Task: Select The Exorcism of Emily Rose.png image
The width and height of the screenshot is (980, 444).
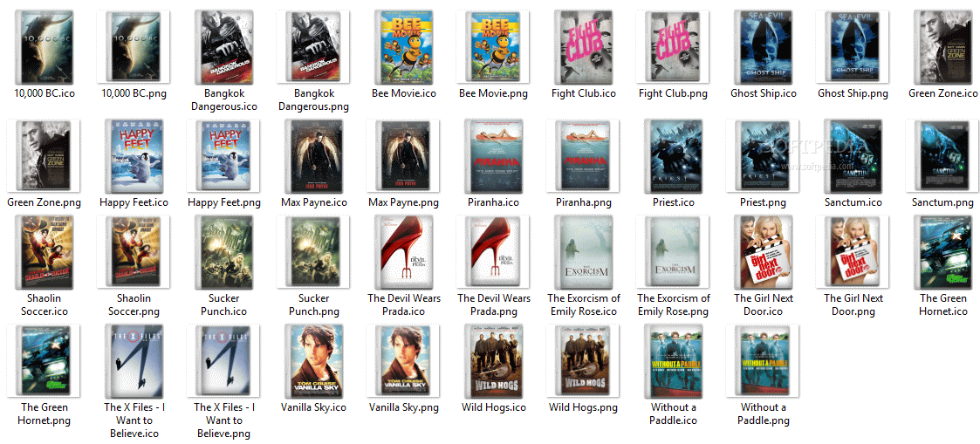Action: tap(673, 252)
